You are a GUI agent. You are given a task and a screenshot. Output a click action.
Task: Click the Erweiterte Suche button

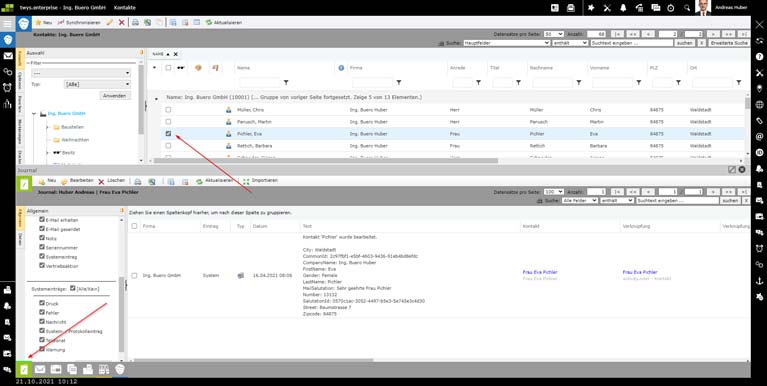(x=729, y=43)
